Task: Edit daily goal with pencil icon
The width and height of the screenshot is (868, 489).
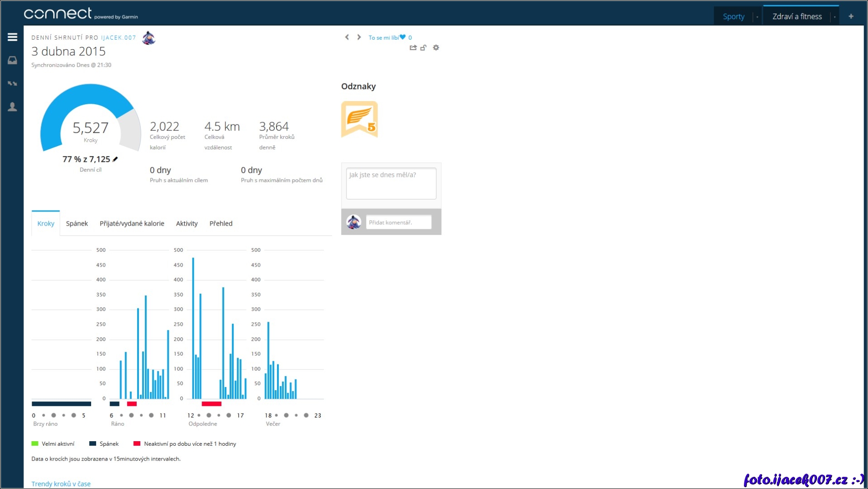Action: [x=115, y=159]
